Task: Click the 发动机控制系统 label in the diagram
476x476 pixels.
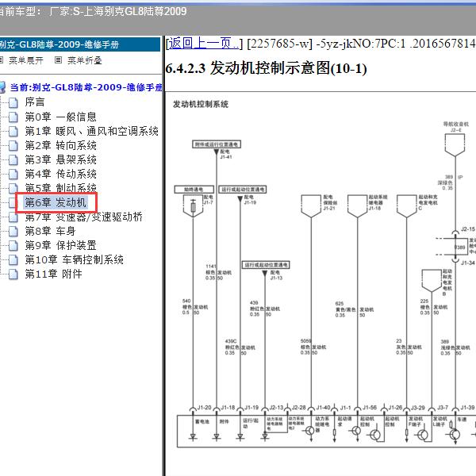Action: tap(201, 104)
